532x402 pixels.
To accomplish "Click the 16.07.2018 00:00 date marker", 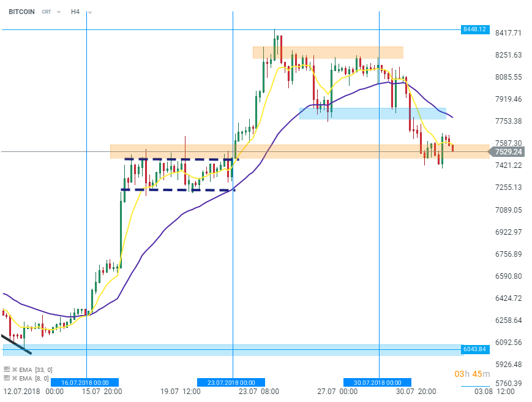I will [84, 382].
